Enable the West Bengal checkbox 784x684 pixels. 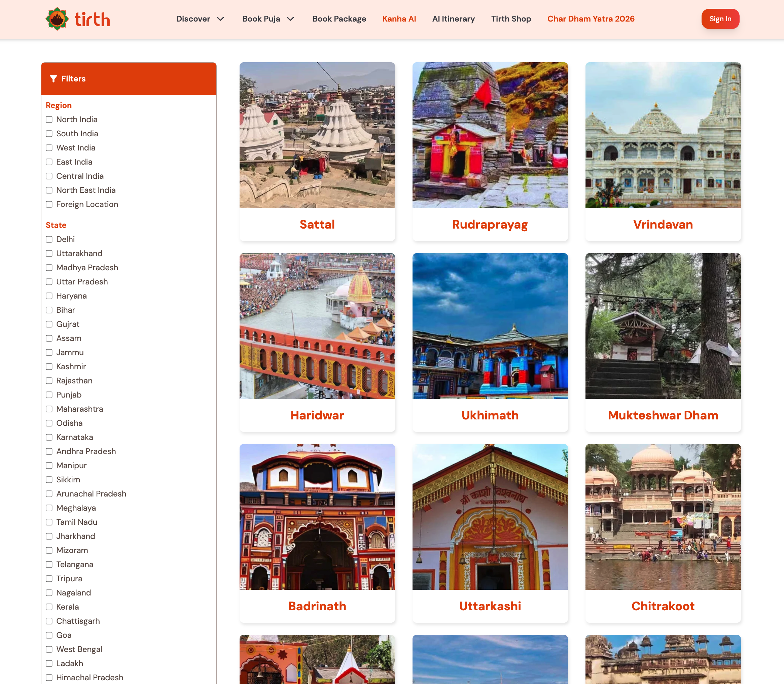click(x=49, y=649)
